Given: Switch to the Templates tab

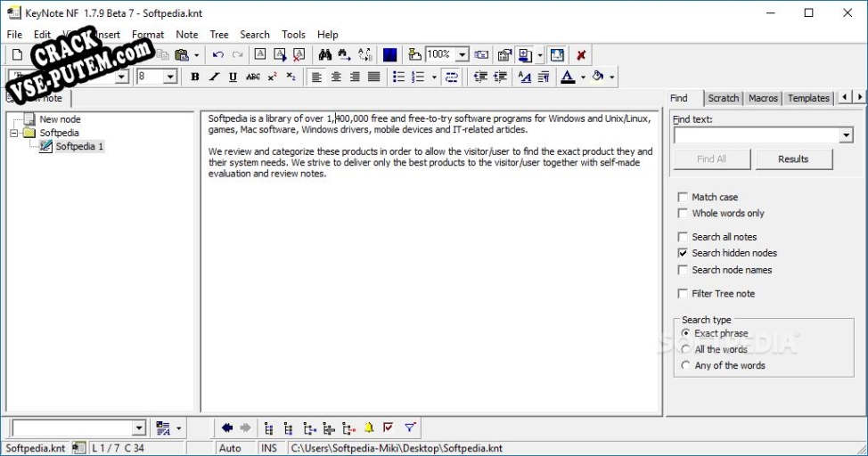Looking at the screenshot, I should [x=808, y=98].
